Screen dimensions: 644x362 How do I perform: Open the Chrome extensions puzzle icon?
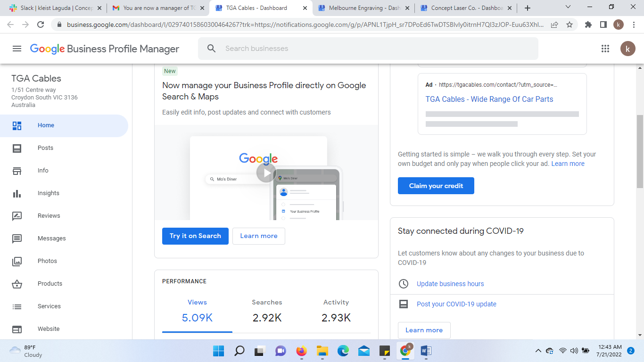pyautogui.click(x=588, y=25)
